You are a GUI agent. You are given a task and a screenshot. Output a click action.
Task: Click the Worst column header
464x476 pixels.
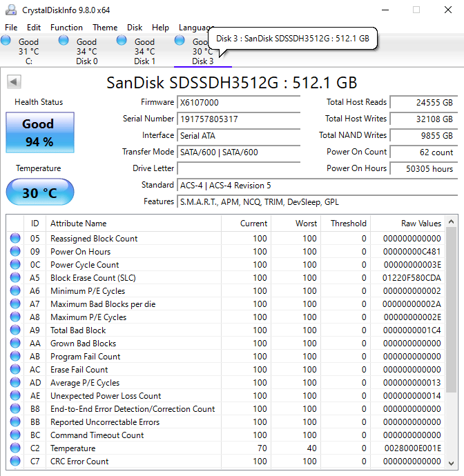pos(296,224)
